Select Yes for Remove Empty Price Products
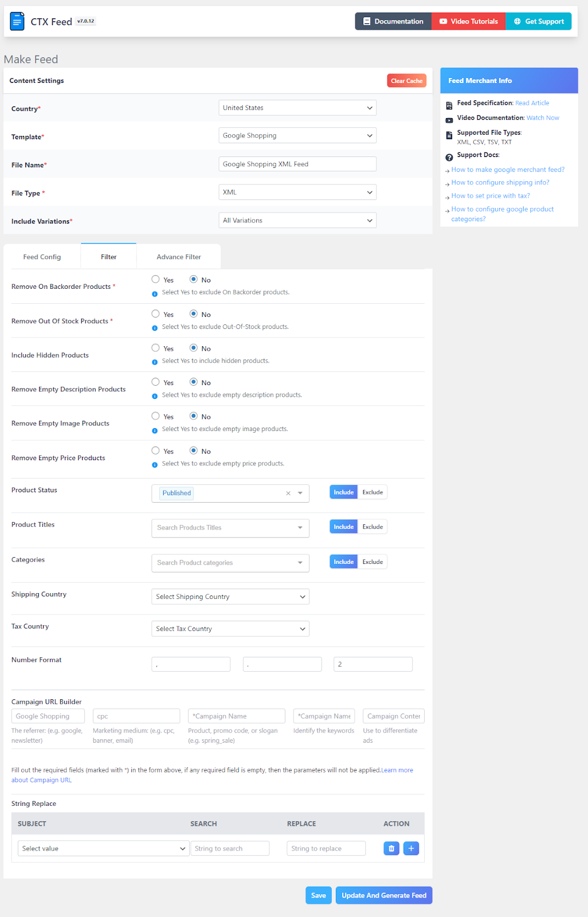Image resolution: width=588 pixels, height=917 pixels. click(155, 450)
